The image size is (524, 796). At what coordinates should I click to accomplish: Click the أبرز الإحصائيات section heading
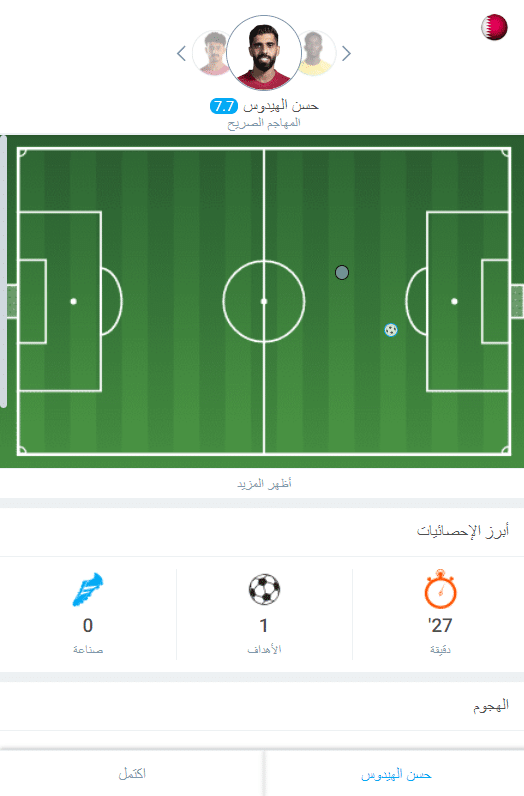point(463,531)
